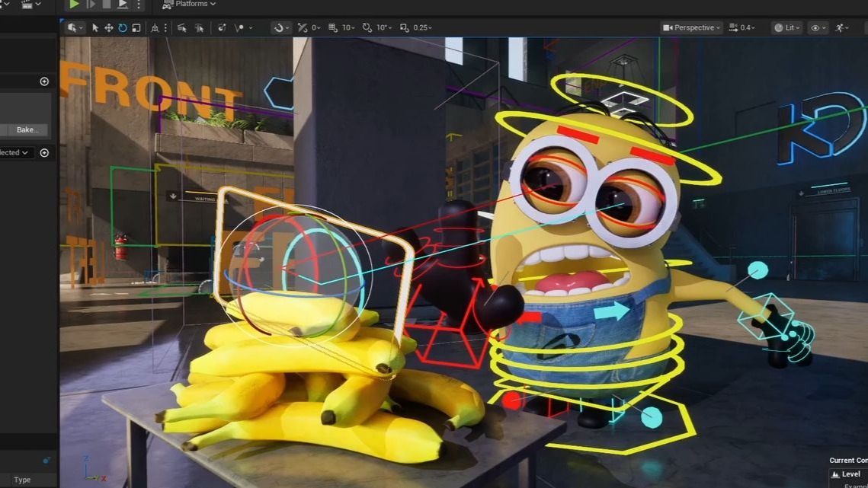Toggle grid location snapping icon
Viewport: 868px width, 488px height.
click(x=332, y=27)
